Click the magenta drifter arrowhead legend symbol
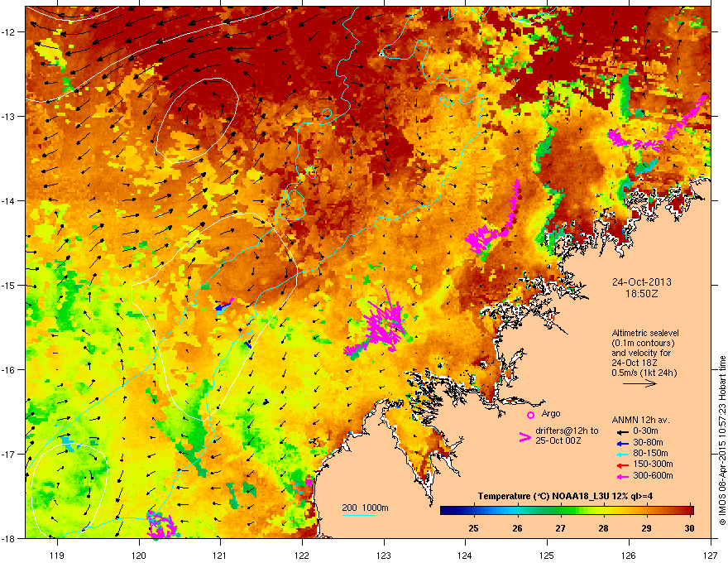 pyautogui.click(x=524, y=437)
